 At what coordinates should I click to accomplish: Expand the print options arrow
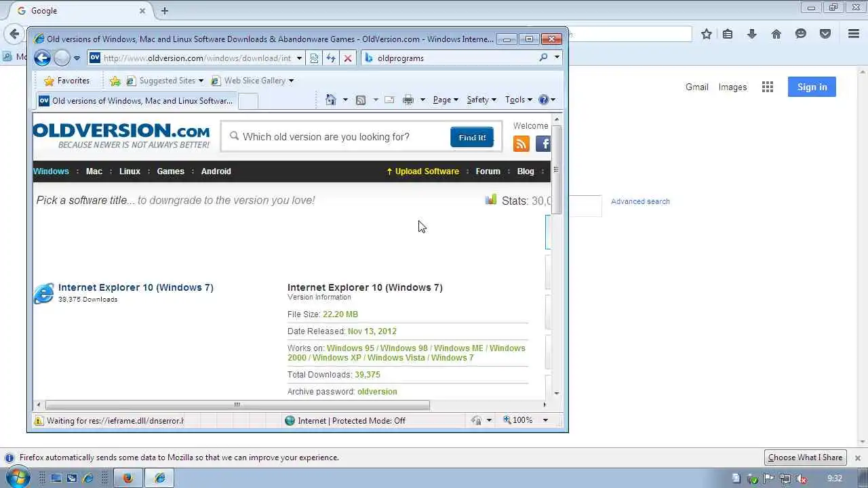point(422,100)
